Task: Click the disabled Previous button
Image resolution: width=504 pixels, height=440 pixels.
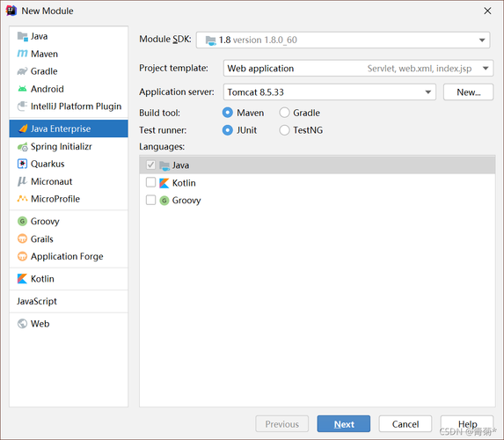Action: [281, 424]
